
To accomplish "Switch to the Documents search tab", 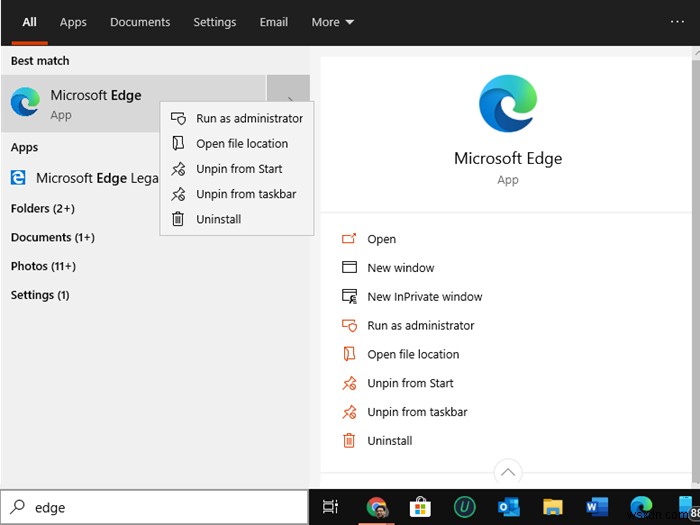I will click(140, 22).
